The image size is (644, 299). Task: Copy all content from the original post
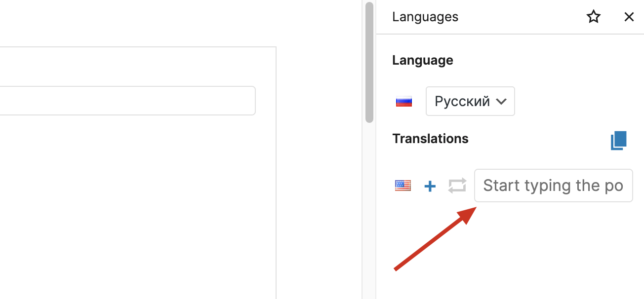click(618, 140)
